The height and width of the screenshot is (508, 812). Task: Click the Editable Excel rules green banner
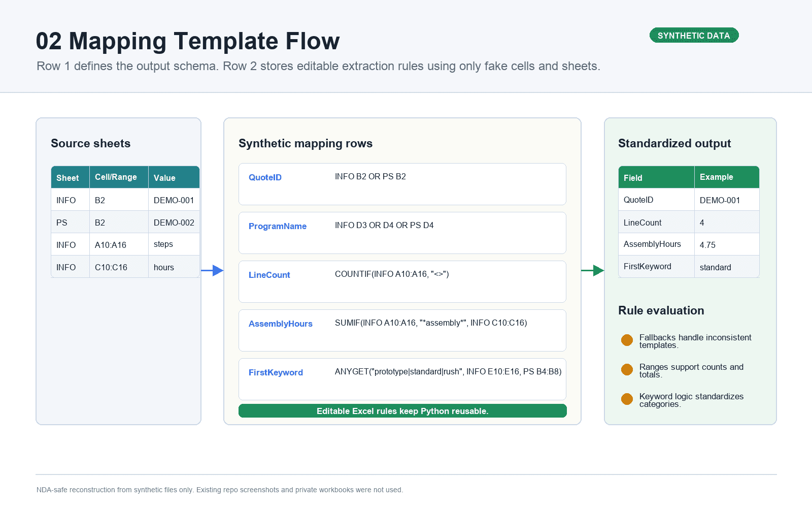(402, 411)
